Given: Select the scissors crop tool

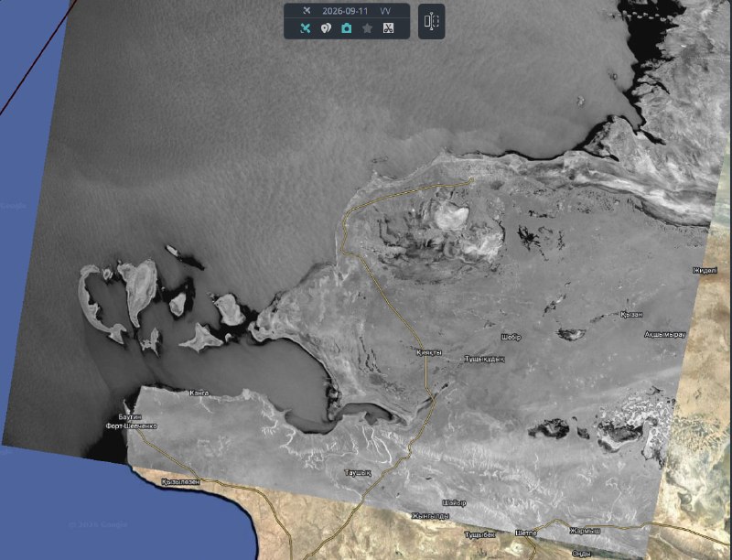Looking at the screenshot, I should [388, 28].
